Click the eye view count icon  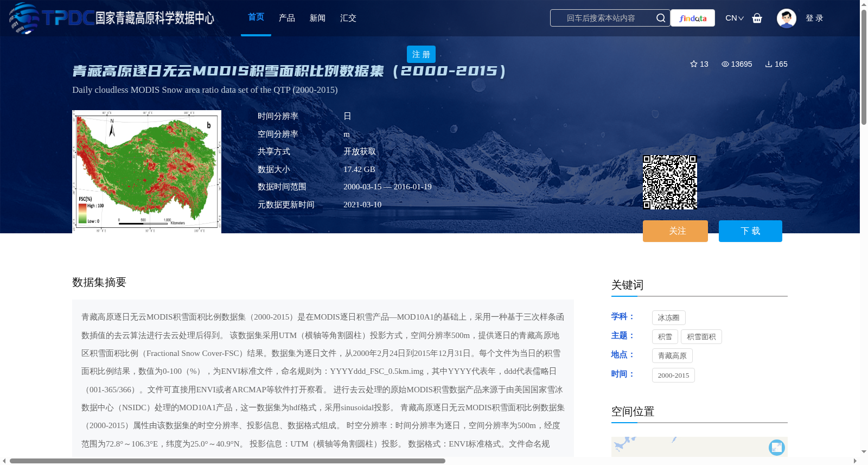725,64
